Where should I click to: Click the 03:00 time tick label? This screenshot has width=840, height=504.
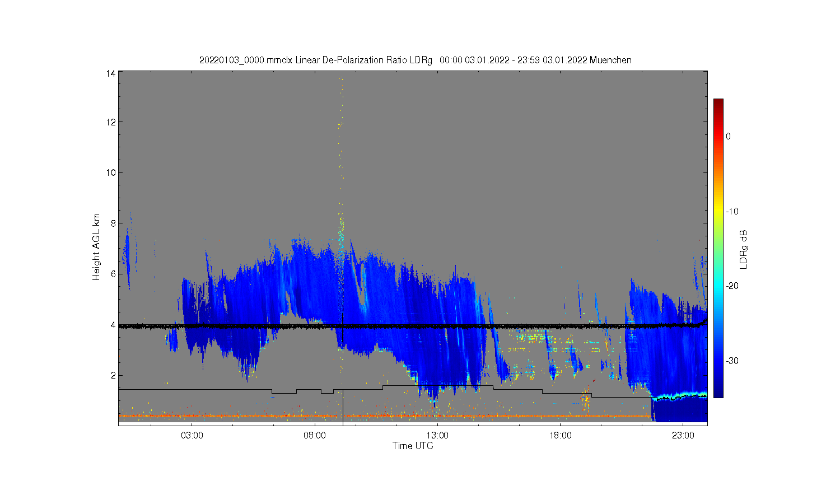(192, 436)
